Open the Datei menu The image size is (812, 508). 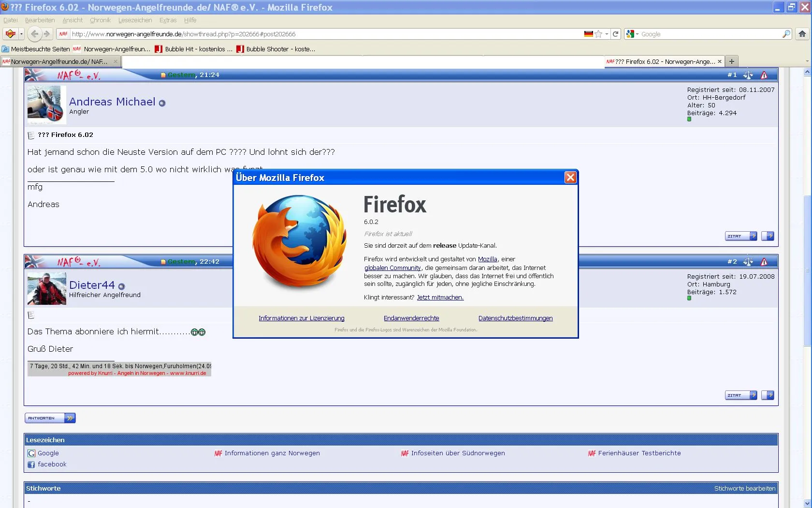pyautogui.click(x=10, y=20)
